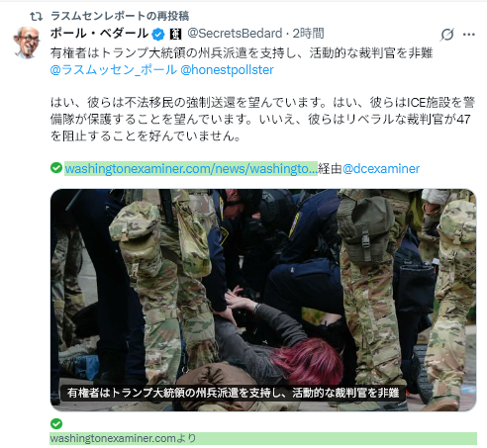Open the three-dot more options menu

click(469, 34)
